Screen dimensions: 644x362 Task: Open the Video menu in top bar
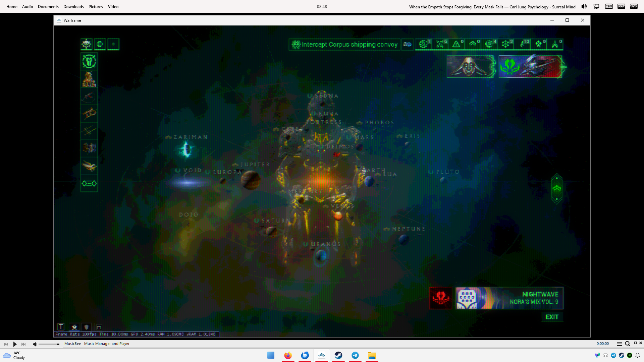coord(113,6)
